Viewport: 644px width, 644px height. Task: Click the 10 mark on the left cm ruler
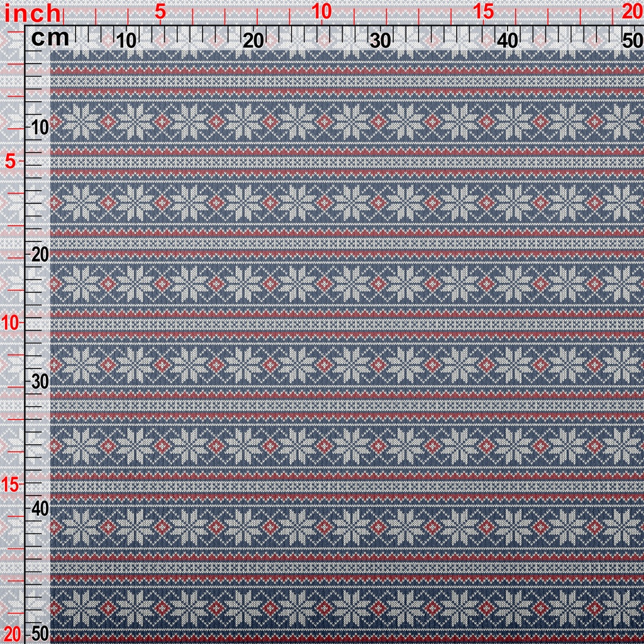coord(39,128)
